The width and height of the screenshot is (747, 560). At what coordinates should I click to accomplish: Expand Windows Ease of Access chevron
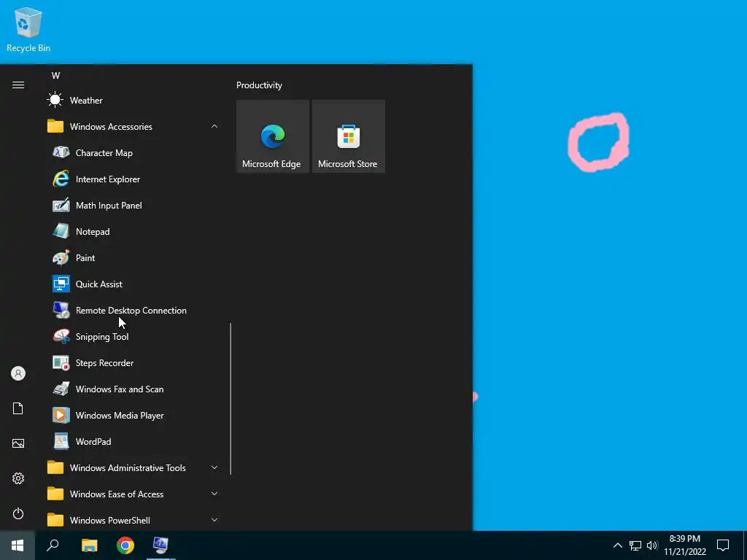(214, 494)
